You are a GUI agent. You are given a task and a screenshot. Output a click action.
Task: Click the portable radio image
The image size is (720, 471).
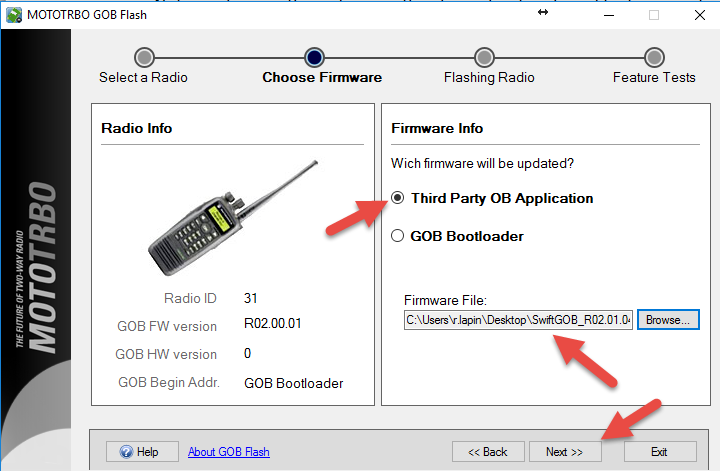[x=232, y=218]
